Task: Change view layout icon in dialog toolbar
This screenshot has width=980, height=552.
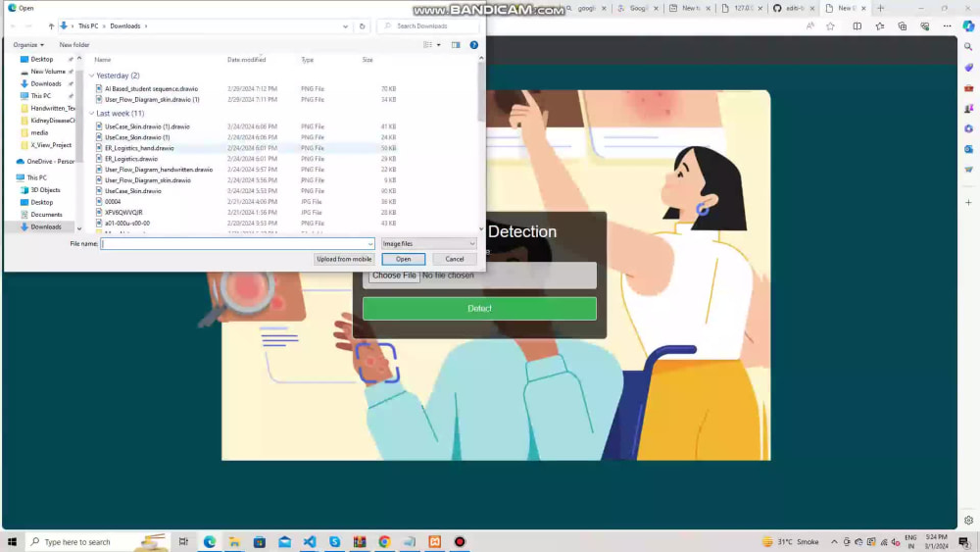Action: [x=427, y=45]
